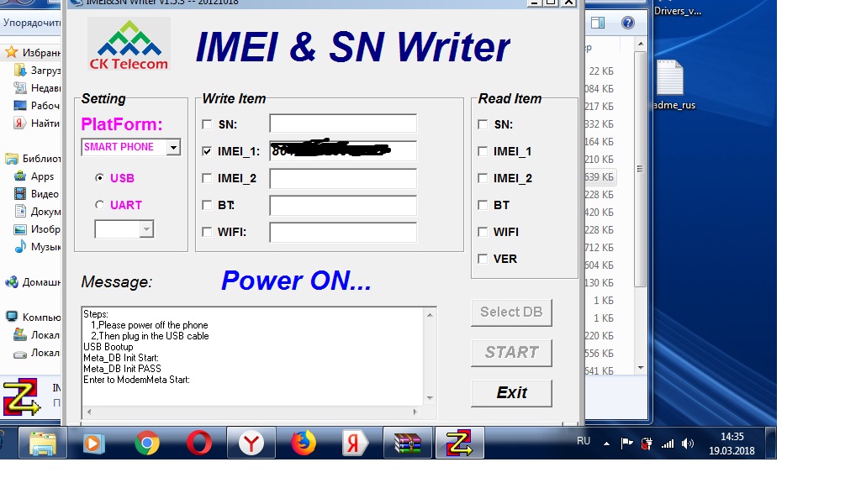Select Недавние места in Explorer sidebar

[37, 87]
